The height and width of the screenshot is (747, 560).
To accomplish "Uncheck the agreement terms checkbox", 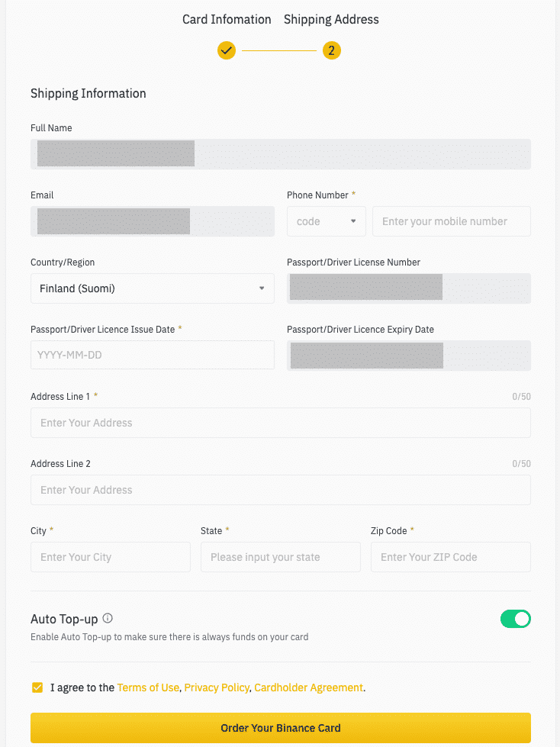I will tap(37, 687).
